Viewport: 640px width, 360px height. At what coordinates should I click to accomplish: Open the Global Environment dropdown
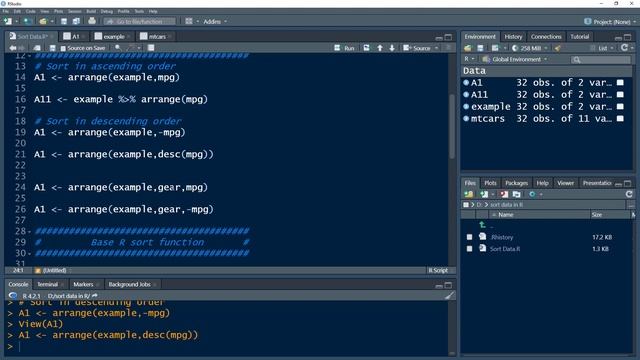click(x=514, y=60)
